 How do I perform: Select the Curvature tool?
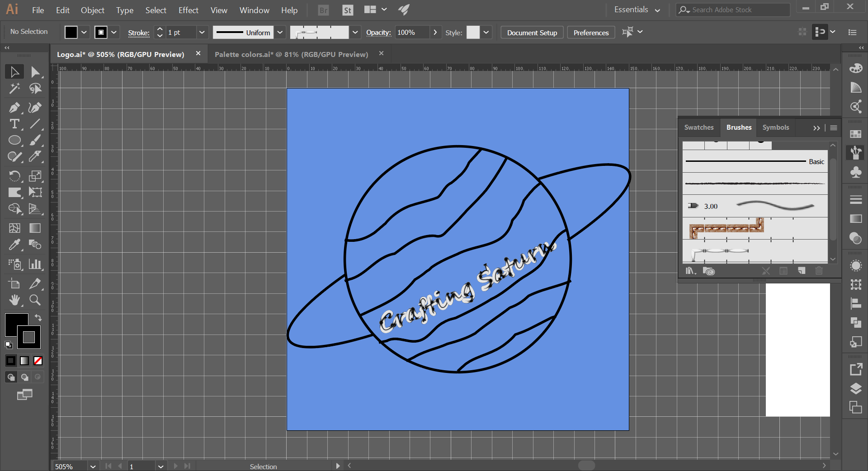35,108
